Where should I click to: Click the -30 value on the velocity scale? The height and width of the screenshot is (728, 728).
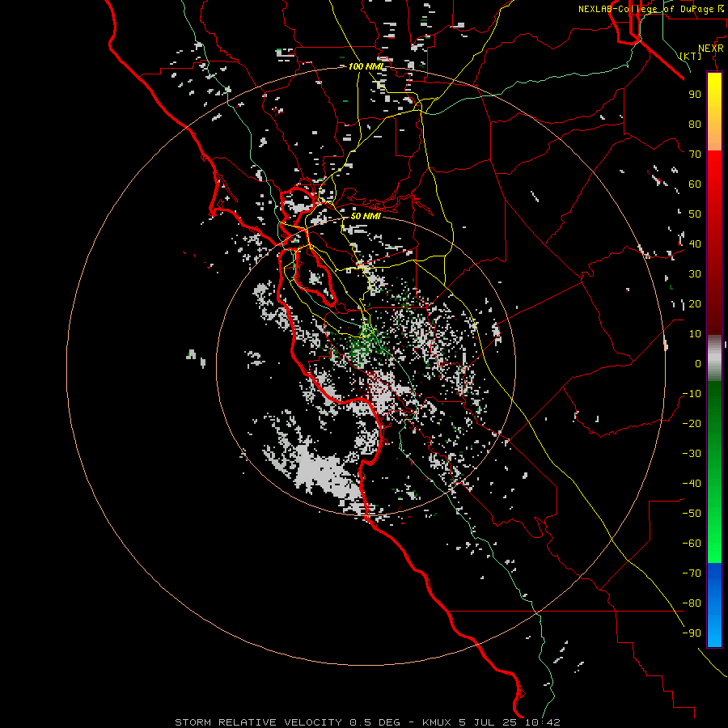[x=692, y=454]
